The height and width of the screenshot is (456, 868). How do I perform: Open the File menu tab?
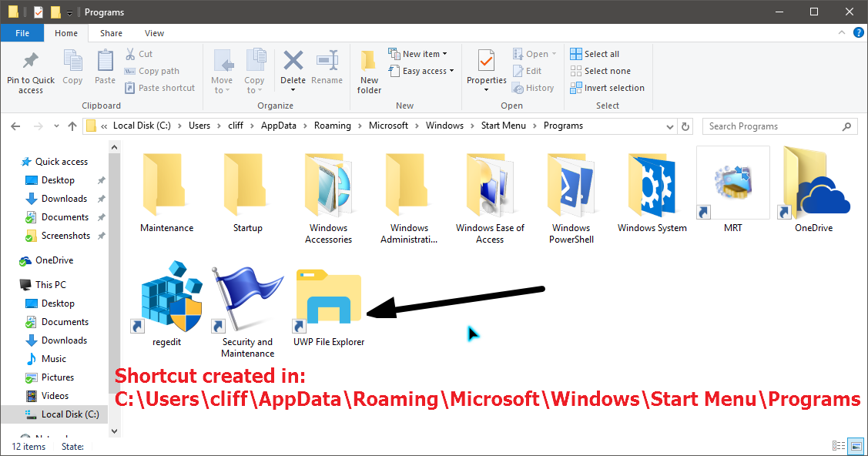click(x=22, y=33)
